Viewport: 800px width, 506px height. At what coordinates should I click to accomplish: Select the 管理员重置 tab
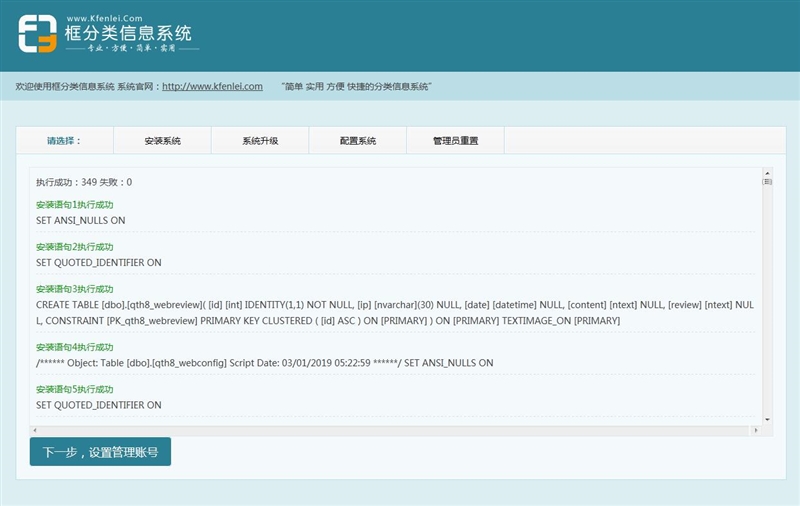point(455,141)
